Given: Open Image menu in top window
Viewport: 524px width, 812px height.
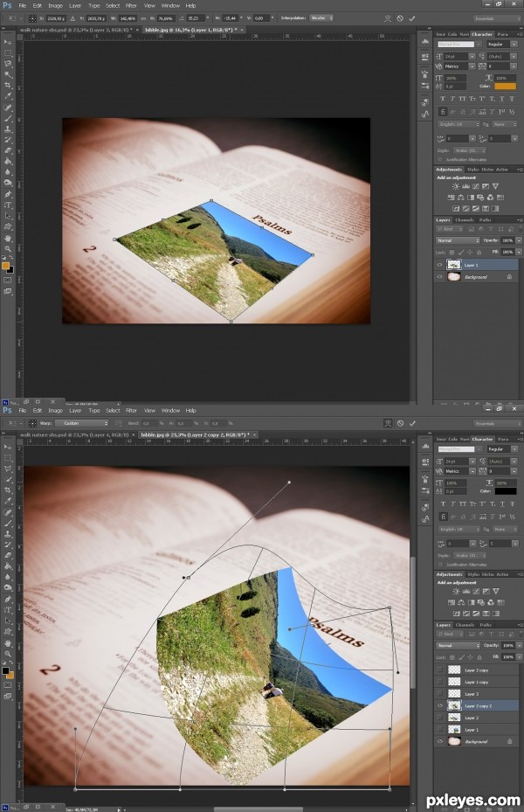Looking at the screenshot, I should [x=55, y=6].
